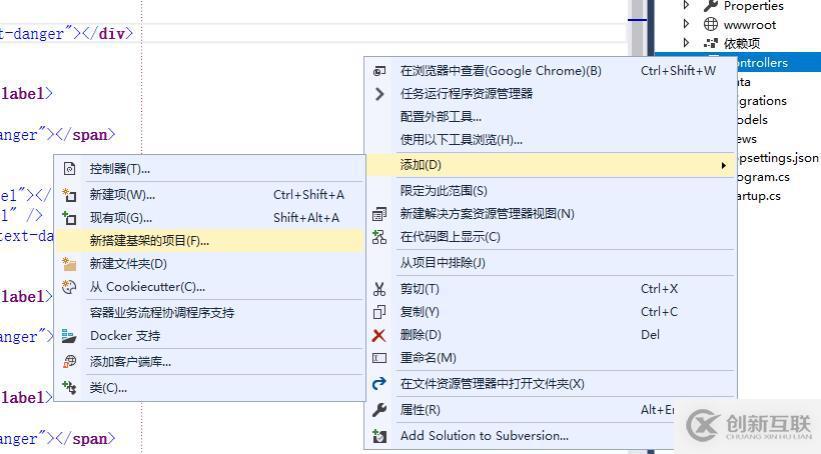The image size is (821, 454).
Task: Expand the Properties tree node
Action: pyautogui.click(x=686, y=6)
